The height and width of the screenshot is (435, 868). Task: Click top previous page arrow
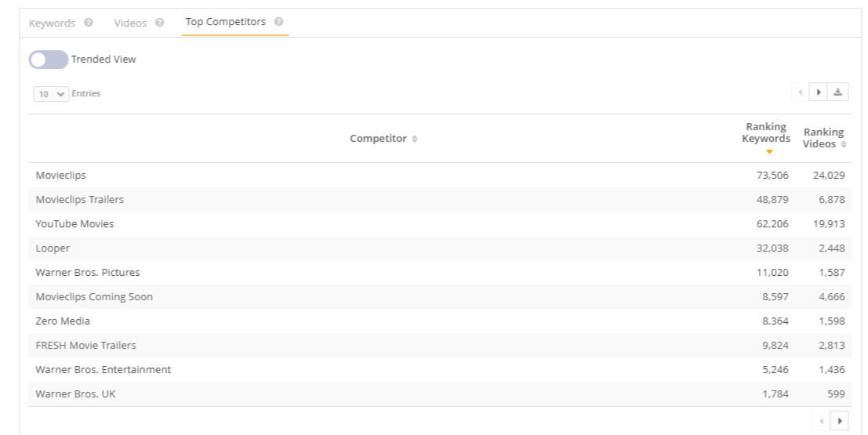click(801, 92)
